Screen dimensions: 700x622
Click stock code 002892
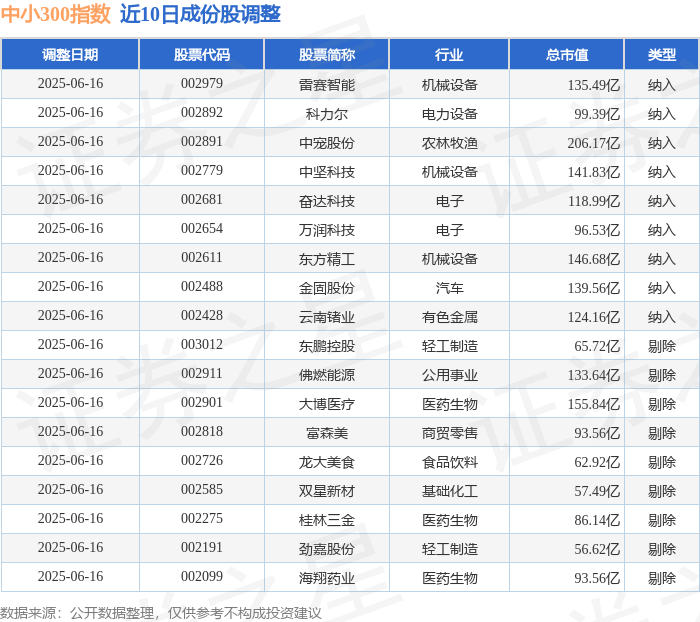pos(202,113)
